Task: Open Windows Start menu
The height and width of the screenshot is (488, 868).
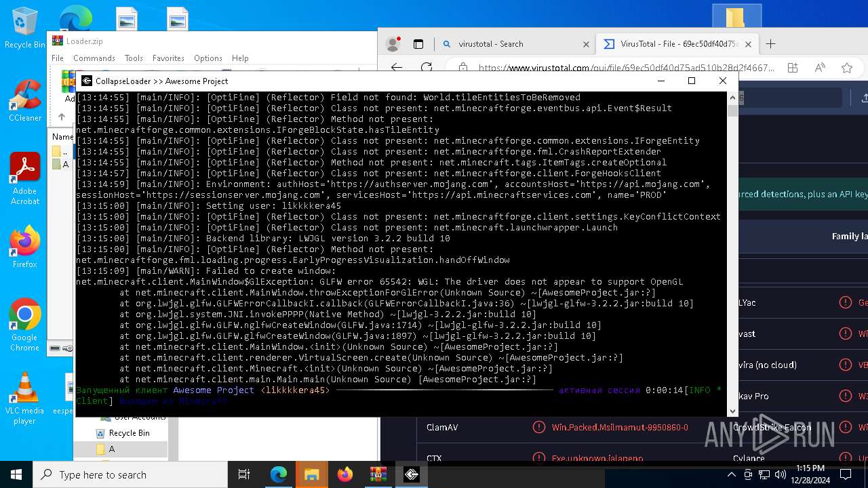Action: tap(16, 474)
